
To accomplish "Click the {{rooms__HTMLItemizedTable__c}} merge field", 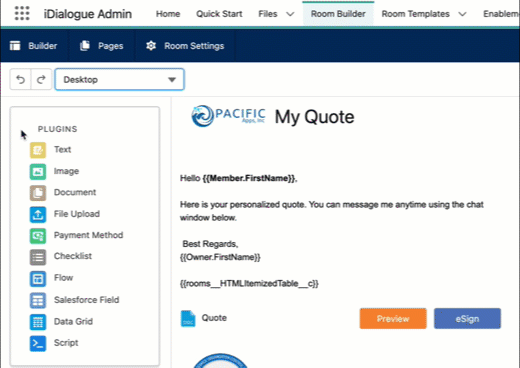I will pos(249,284).
